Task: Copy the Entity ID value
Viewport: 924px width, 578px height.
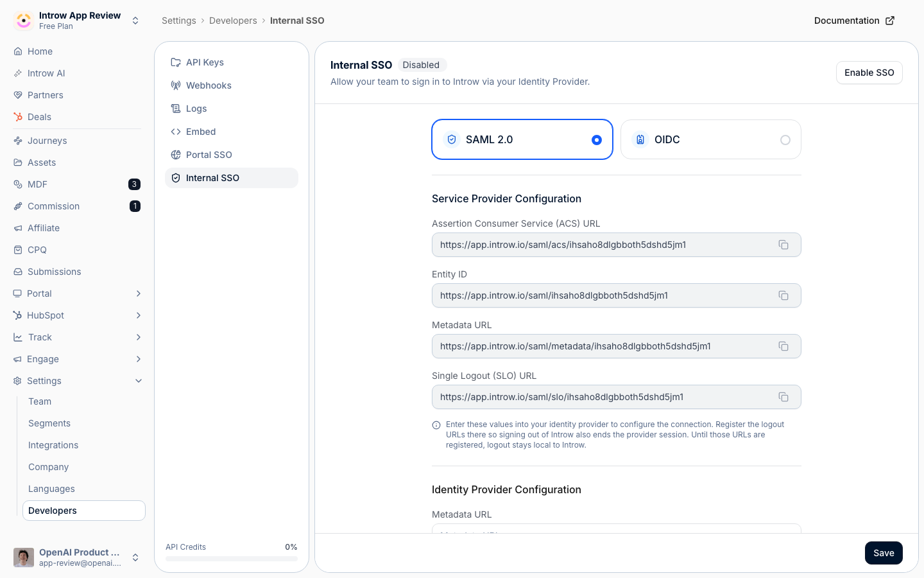Action: point(783,295)
